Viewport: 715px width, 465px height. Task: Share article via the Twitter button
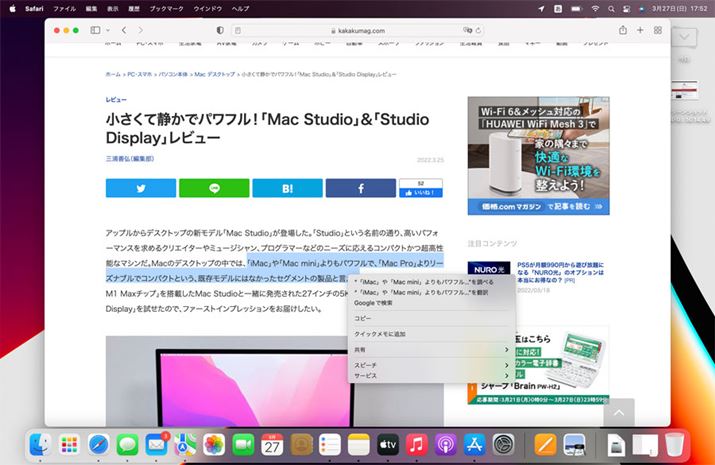140,188
